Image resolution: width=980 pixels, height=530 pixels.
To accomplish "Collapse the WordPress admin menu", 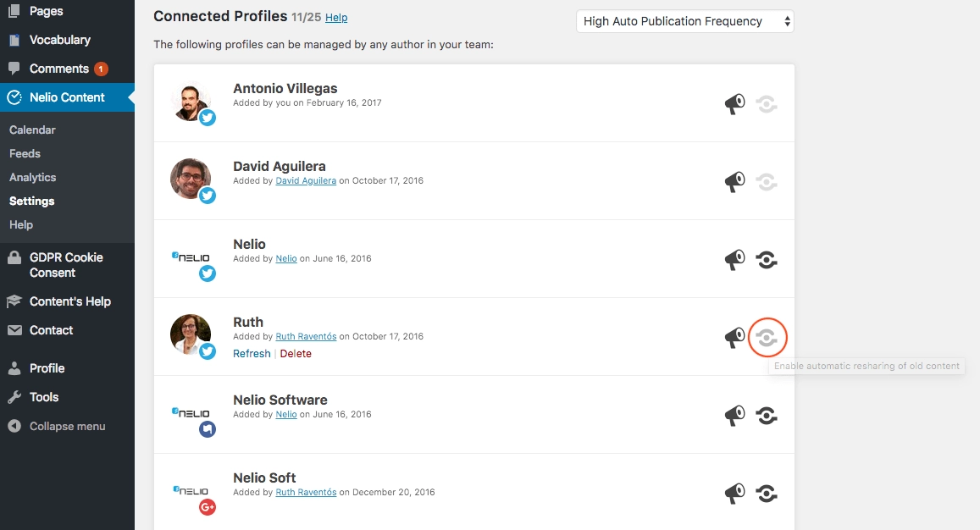I will click(67, 426).
